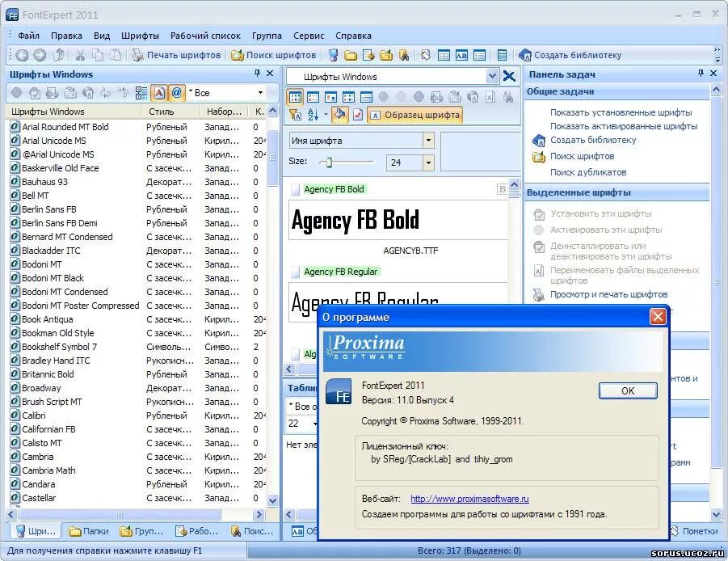Click Создать библиотеку toolbar button
Screen dimensions: 728x561
click(570, 55)
